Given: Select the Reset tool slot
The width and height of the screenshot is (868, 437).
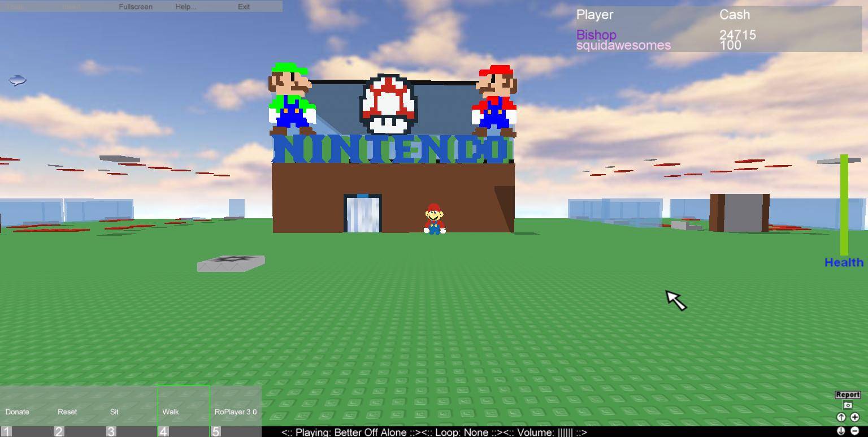Looking at the screenshot, I should [79, 411].
